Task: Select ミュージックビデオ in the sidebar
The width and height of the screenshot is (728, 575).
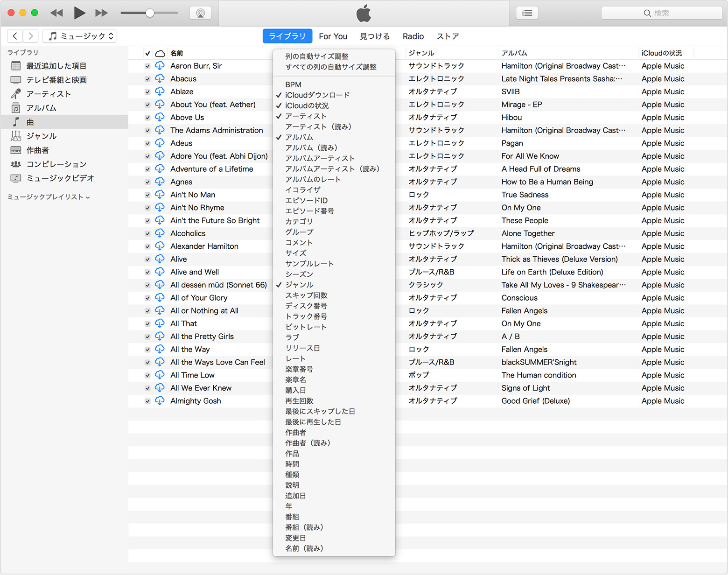Action: (60, 178)
